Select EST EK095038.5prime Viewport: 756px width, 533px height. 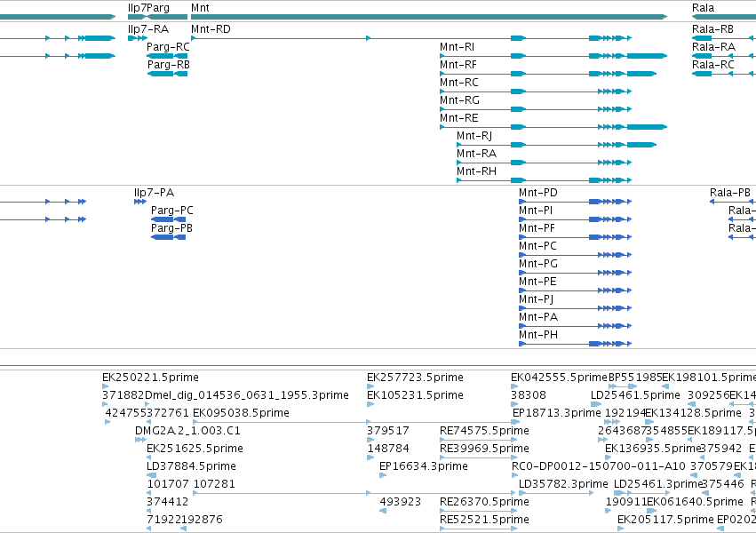click(241, 413)
